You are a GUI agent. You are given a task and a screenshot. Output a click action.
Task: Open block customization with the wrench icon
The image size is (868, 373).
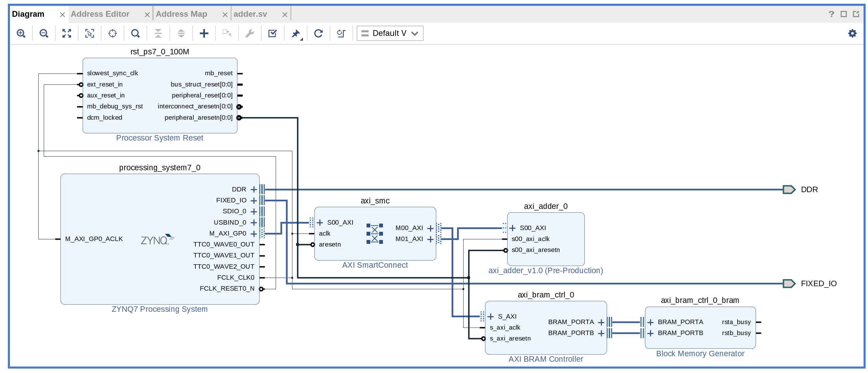(249, 33)
